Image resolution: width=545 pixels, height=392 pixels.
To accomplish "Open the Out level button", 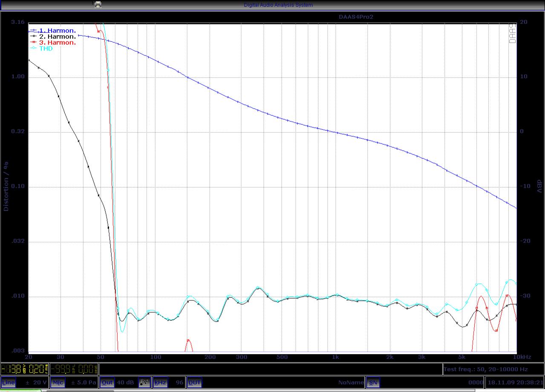I will (x=107, y=382).
